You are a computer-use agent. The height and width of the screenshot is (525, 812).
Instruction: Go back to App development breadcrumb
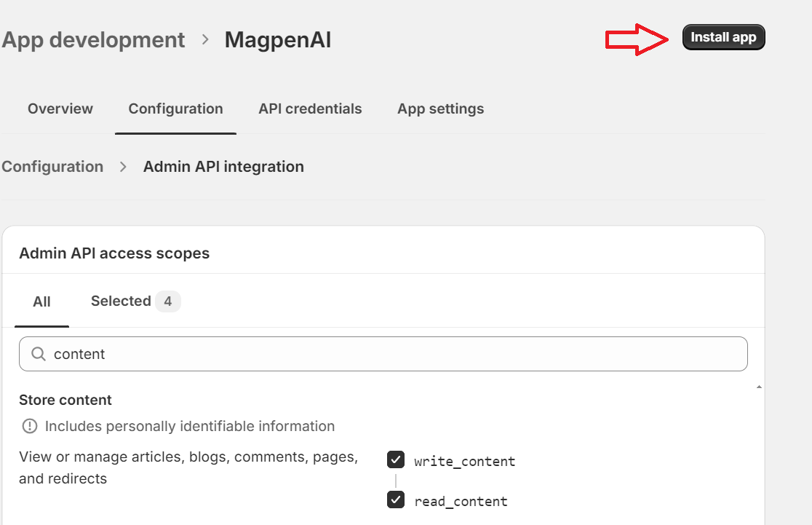[x=93, y=40]
